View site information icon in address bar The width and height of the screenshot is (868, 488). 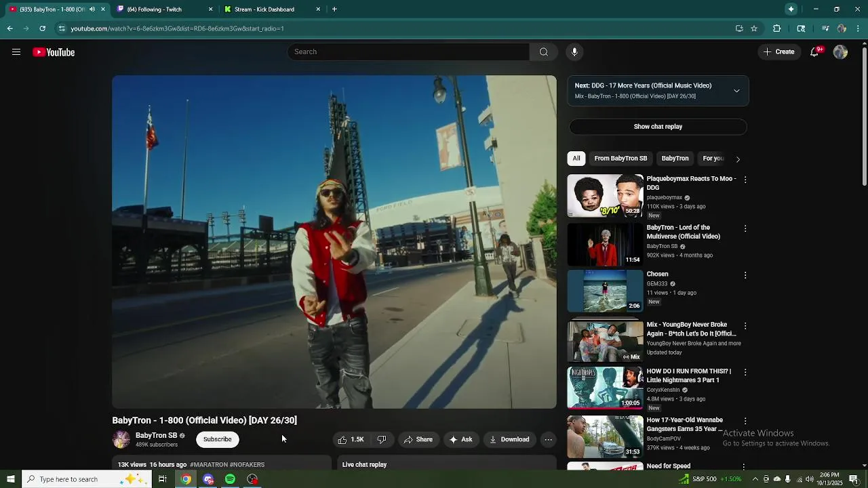(x=62, y=28)
